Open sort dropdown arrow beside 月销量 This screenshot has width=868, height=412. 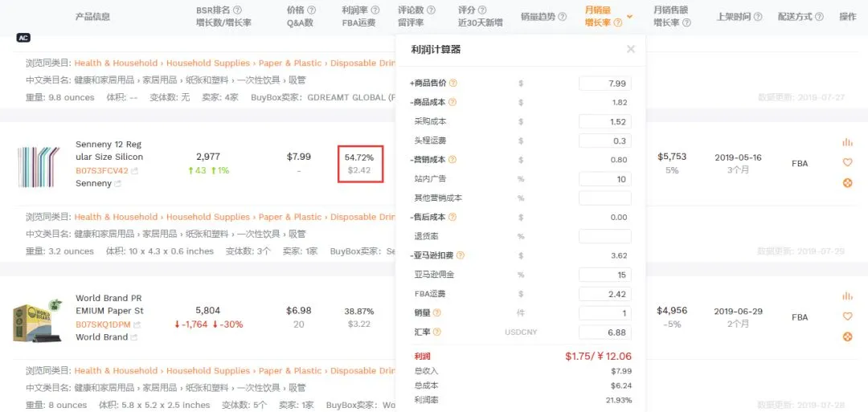point(629,16)
